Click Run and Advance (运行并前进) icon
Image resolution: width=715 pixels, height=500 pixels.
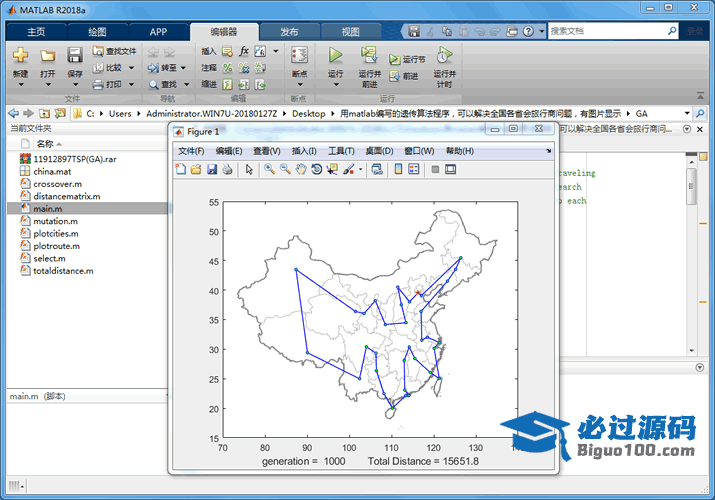point(369,55)
